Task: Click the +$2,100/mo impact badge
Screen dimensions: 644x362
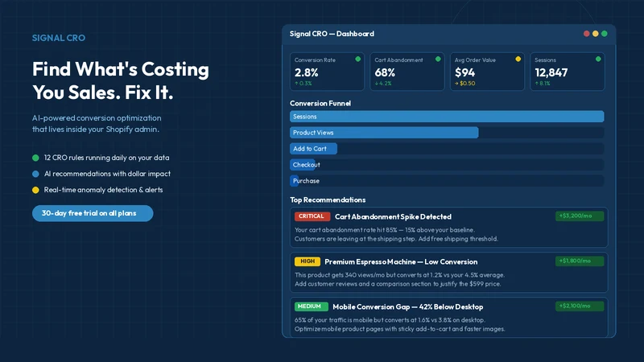Action: tap(580, 306)
